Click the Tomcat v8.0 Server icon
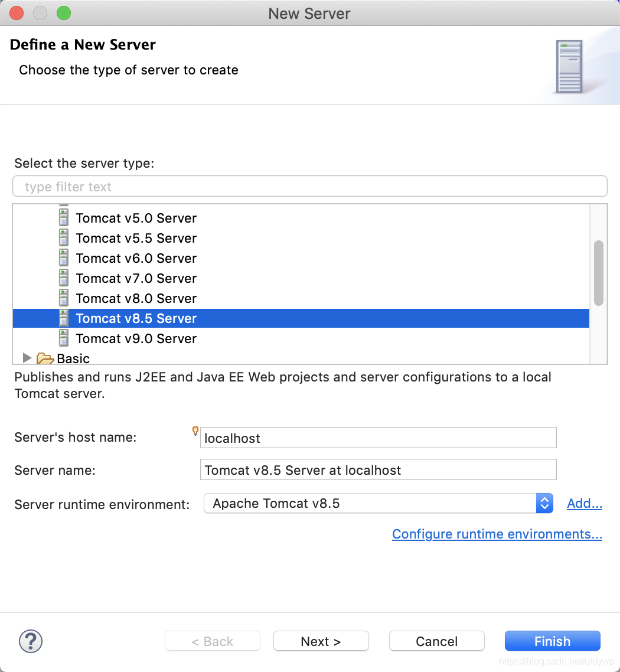 (63, 298)
